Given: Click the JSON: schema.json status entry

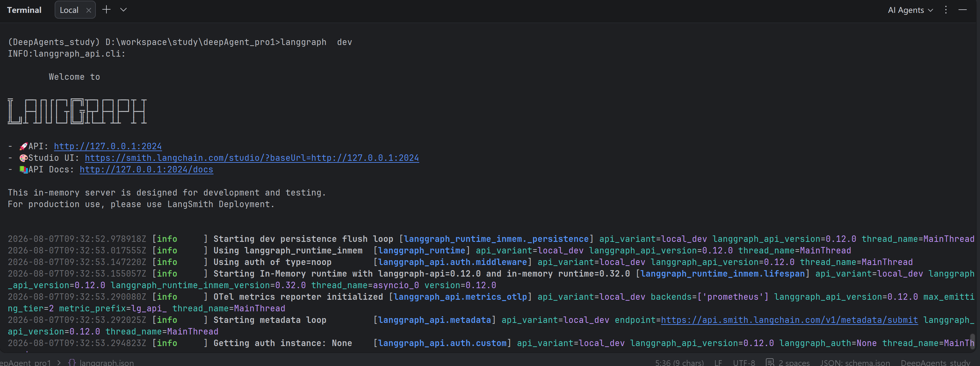Looking at the screenshot, I should 855,362.
